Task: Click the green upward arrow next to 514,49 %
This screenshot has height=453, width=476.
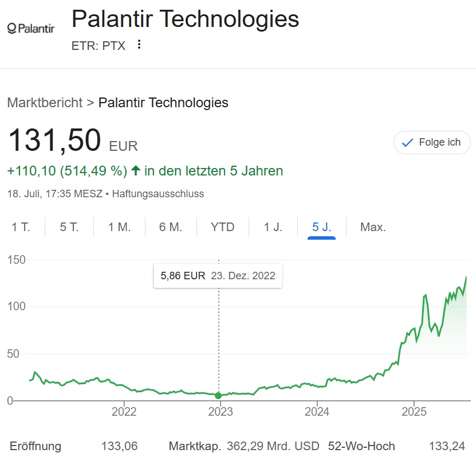Action: click(x=136, y=170)
